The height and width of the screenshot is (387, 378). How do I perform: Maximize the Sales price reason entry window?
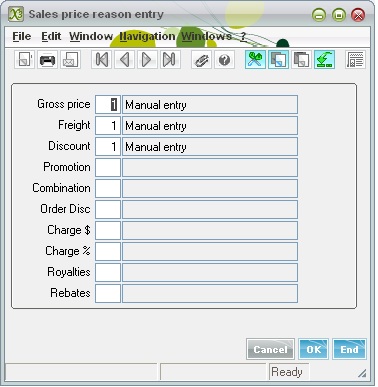[x=339, y=15]
